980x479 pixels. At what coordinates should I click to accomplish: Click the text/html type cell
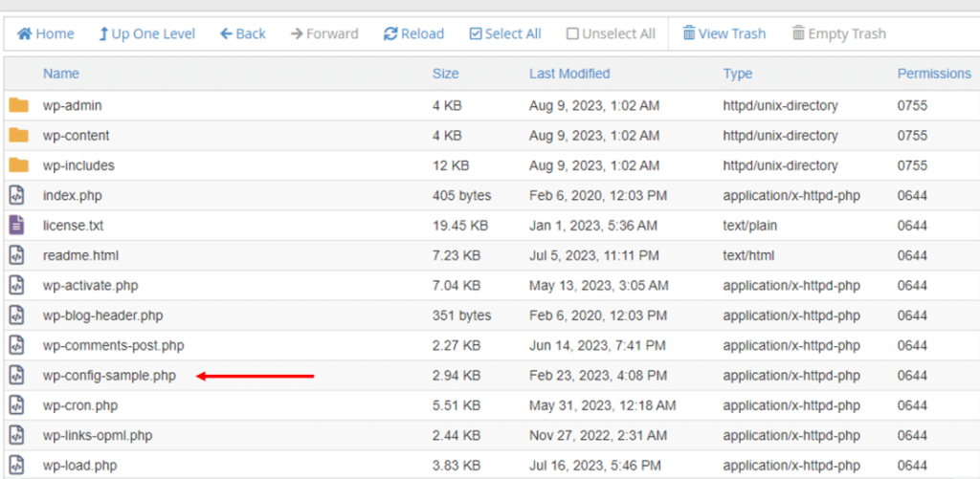click(x=748, y=255)
